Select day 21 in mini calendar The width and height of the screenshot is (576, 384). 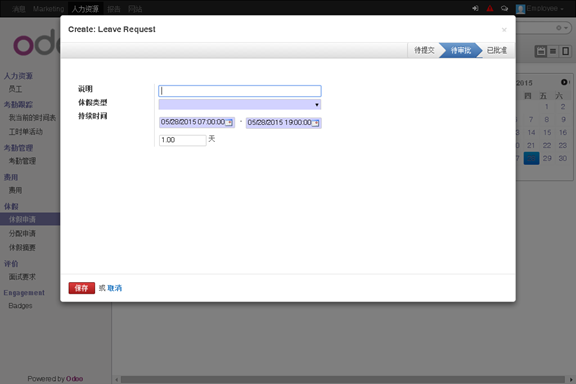tap(531, 146)
